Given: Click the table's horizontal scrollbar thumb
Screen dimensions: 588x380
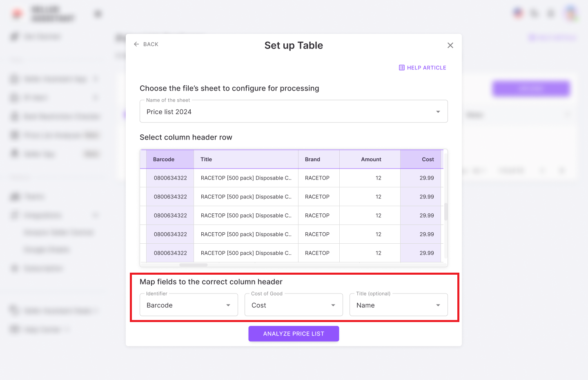Looking at the screenshot, I should (194, 265).
